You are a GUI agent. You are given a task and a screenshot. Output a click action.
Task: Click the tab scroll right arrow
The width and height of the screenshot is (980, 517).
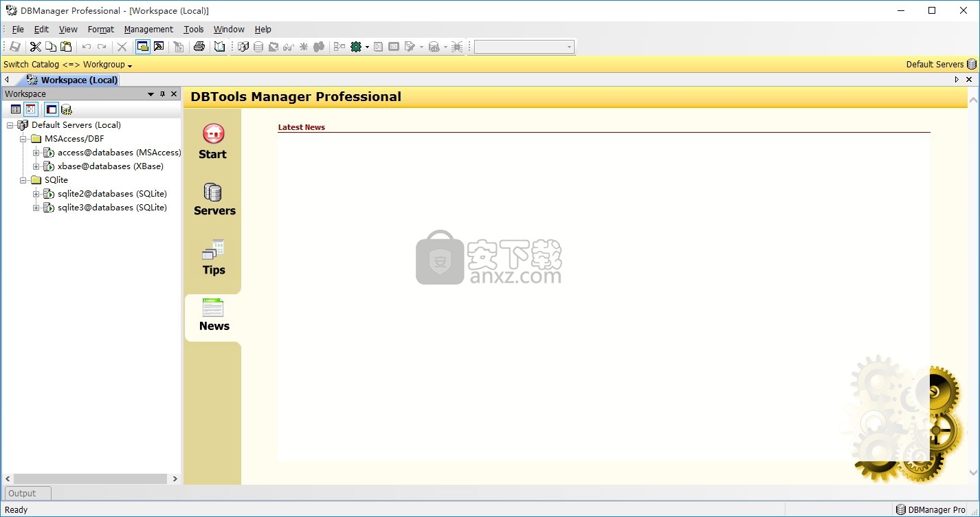[957, 80]
